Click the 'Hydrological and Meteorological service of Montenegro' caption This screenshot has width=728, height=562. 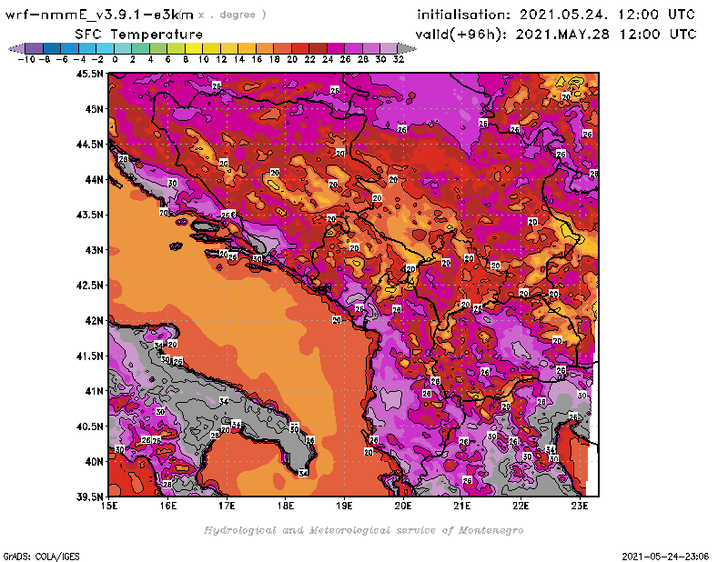[x=363, y=530]
